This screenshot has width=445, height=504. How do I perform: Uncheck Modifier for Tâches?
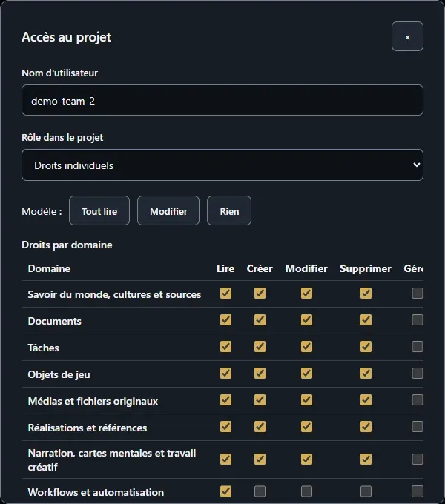click(x=306, y=347)
